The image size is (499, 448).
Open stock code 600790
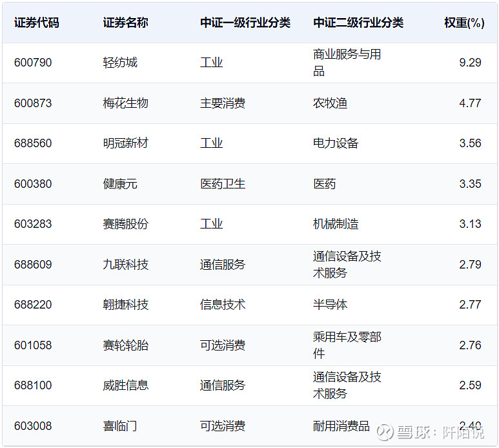33,63
